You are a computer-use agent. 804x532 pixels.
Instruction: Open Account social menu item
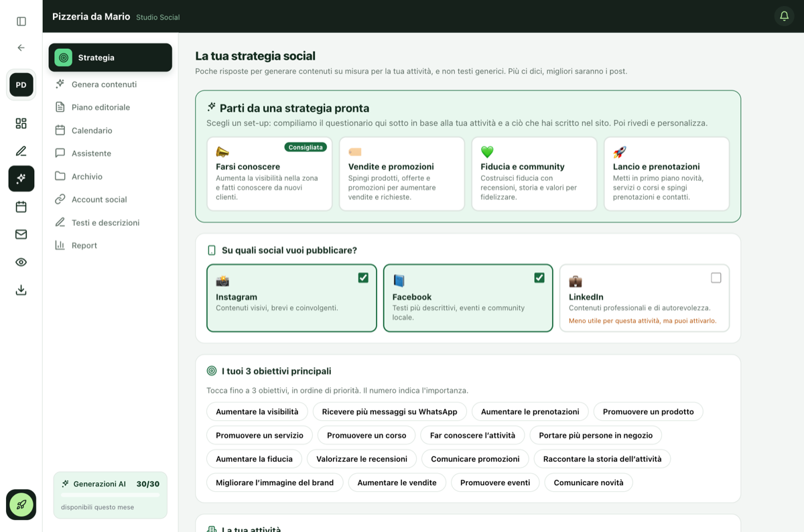point(111,199)
